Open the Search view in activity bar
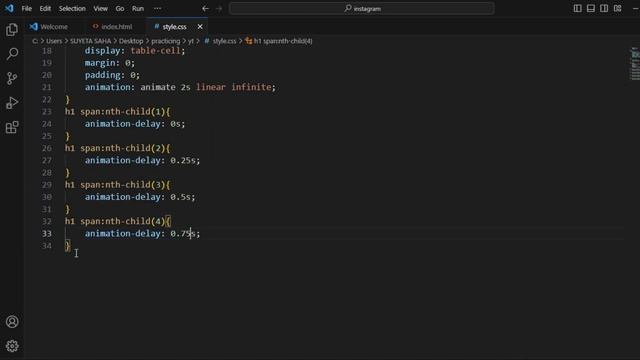This screenshot has height=360, width=640. (x=12, y=53)
